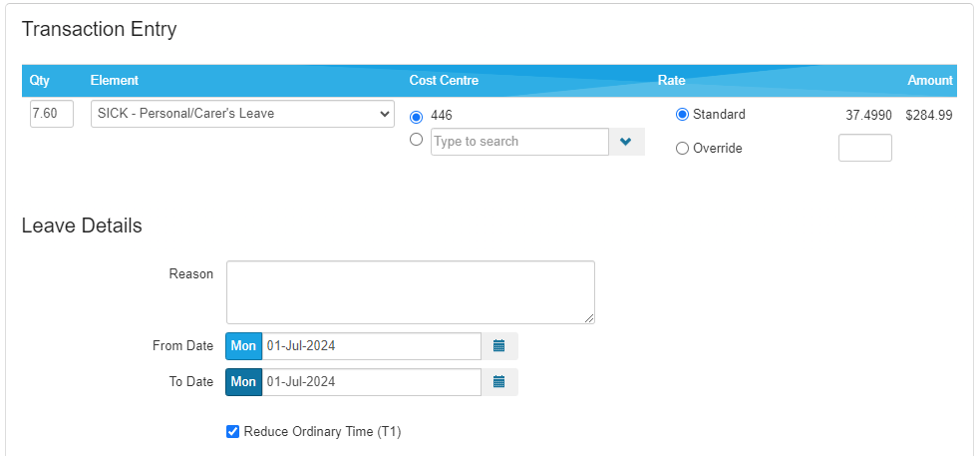Click the standard rate value 37.4990
The height and width of the screenshot is (456, 980).
click(868, 115)
